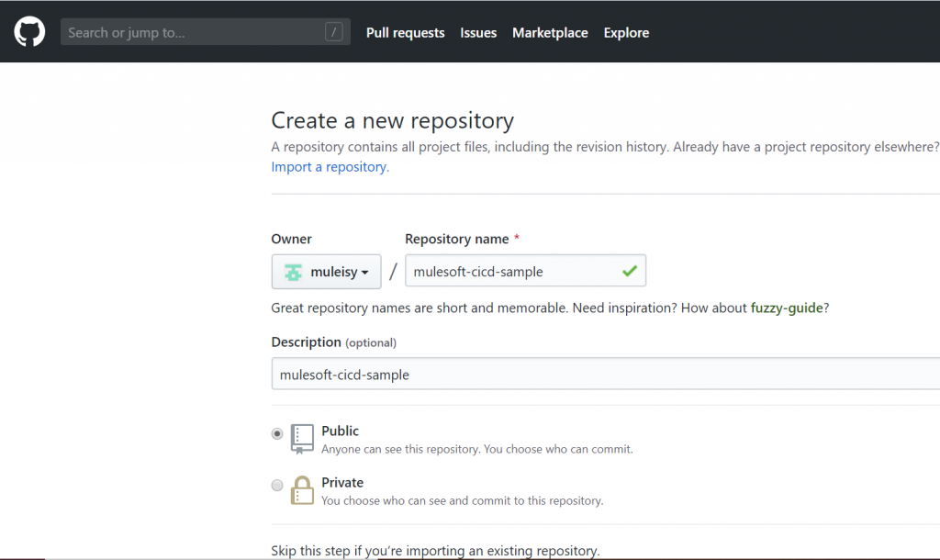Open Pull requests in top navigation
This screenshot has width=940, height=560.
click(405, 32)
